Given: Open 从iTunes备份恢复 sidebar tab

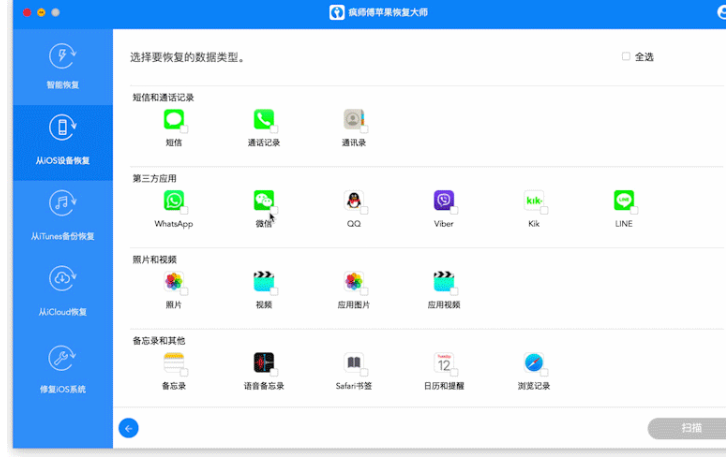Looking at the screenshot, I should point(63,218).
